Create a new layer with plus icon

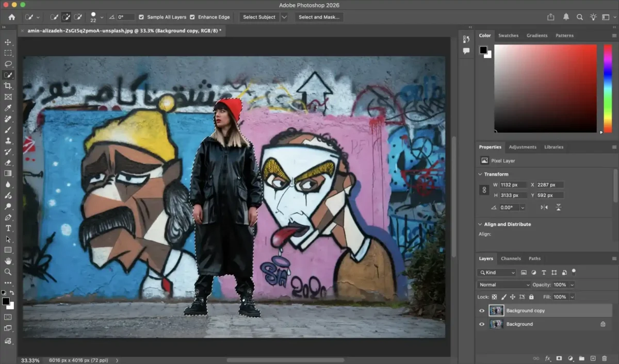[x=593, y=358]
